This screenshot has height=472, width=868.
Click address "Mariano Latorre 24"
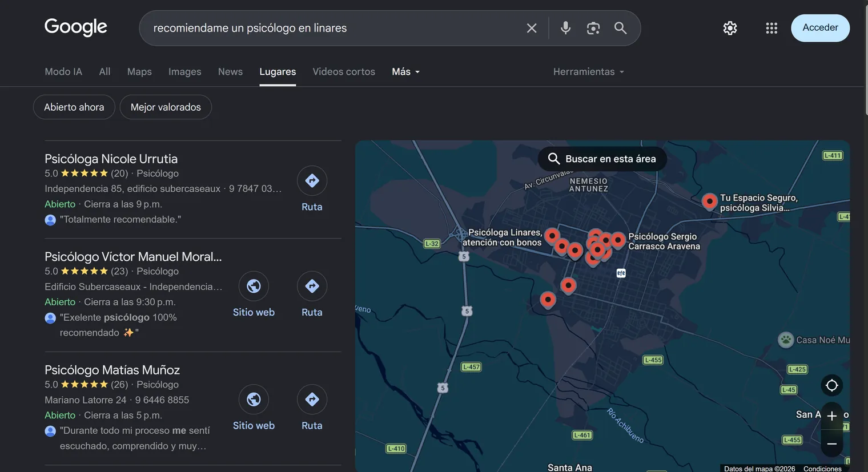[x=86, y=400]
